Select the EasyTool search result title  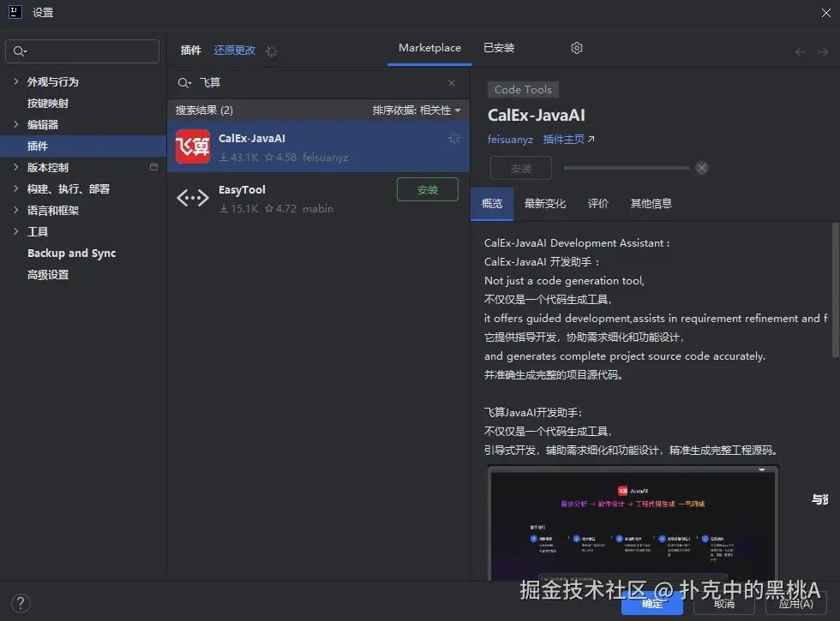pos(242,190)
